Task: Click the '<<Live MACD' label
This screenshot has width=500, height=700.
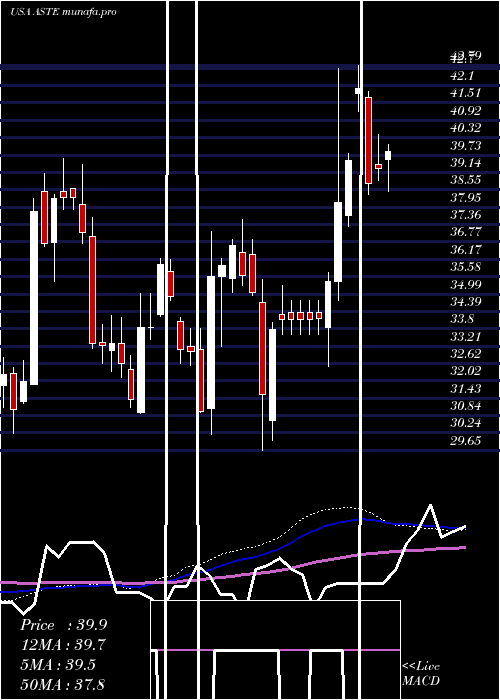Action: (x=421, y=674)
